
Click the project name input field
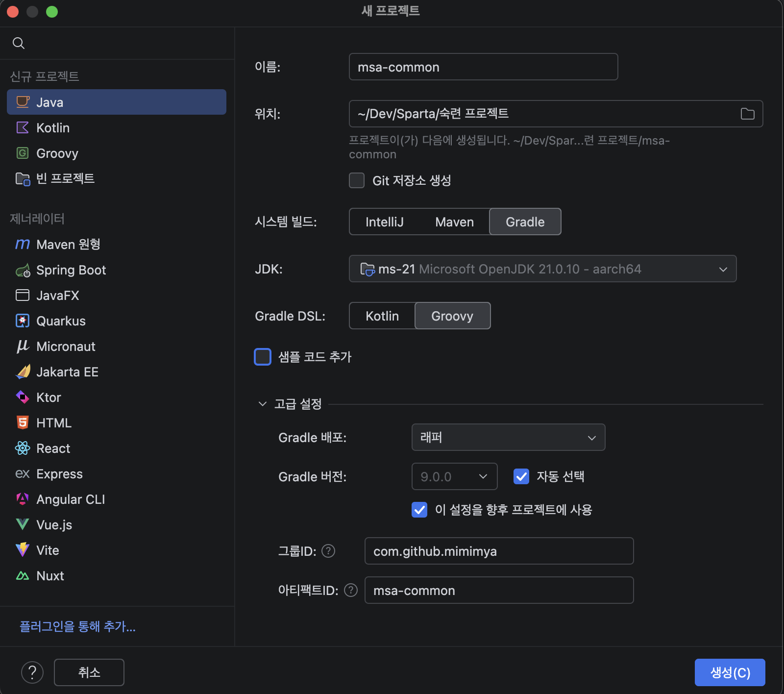pyautogui.click(x=483, y=67)
